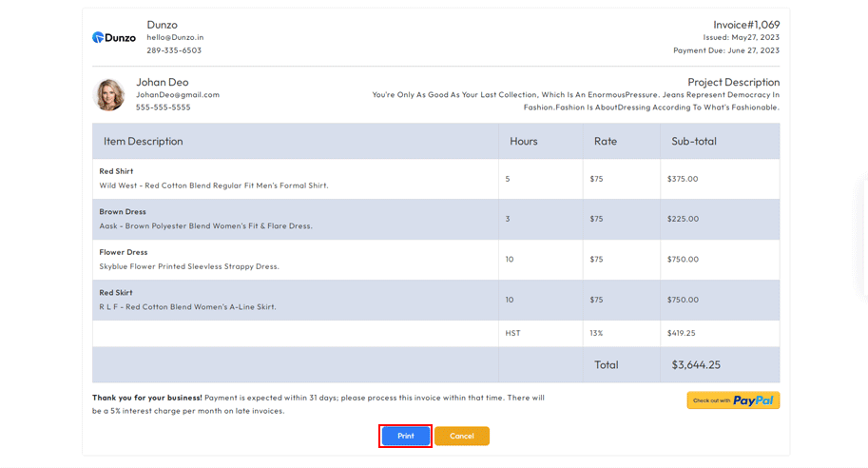Click the HST tax amount $419.25
Screen dimensions: 868x468
point(683,334)
